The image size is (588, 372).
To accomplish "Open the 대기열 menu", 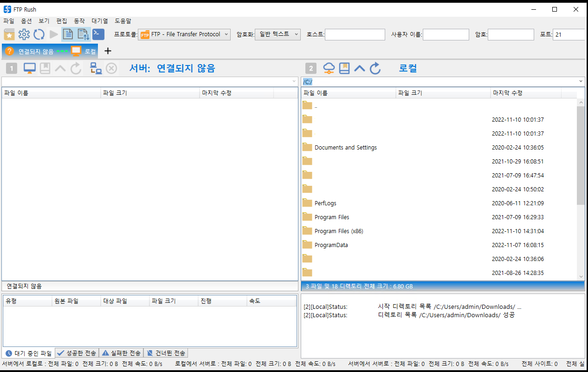I will tap(100, 21).
